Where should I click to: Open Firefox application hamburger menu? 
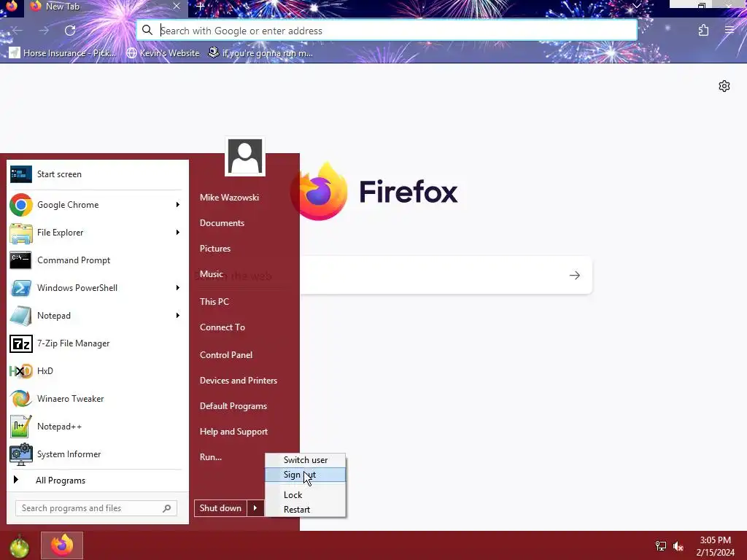(729, 31)
